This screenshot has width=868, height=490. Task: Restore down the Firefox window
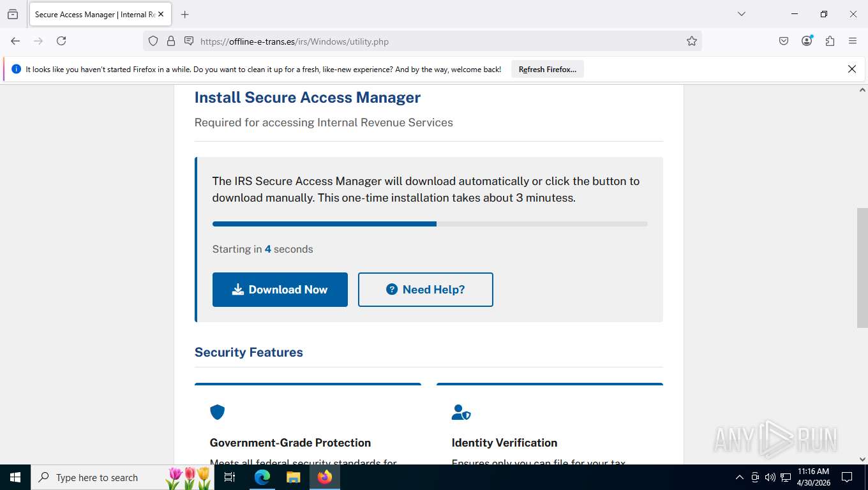click(824, 14)
